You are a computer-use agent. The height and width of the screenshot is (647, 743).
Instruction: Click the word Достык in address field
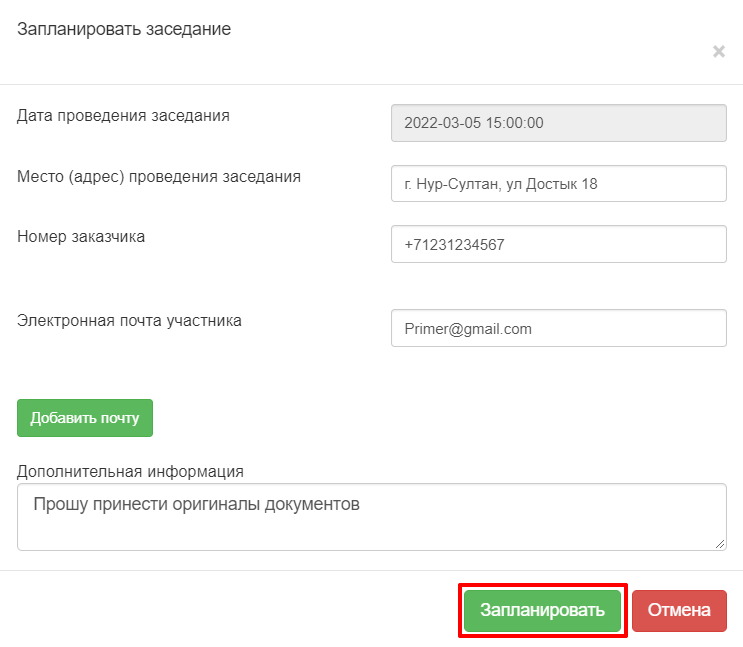pos(552,184)
